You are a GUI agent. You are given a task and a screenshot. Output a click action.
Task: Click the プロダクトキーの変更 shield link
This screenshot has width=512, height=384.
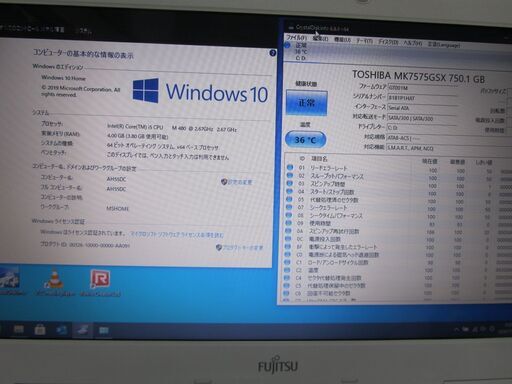click(239, 247)
